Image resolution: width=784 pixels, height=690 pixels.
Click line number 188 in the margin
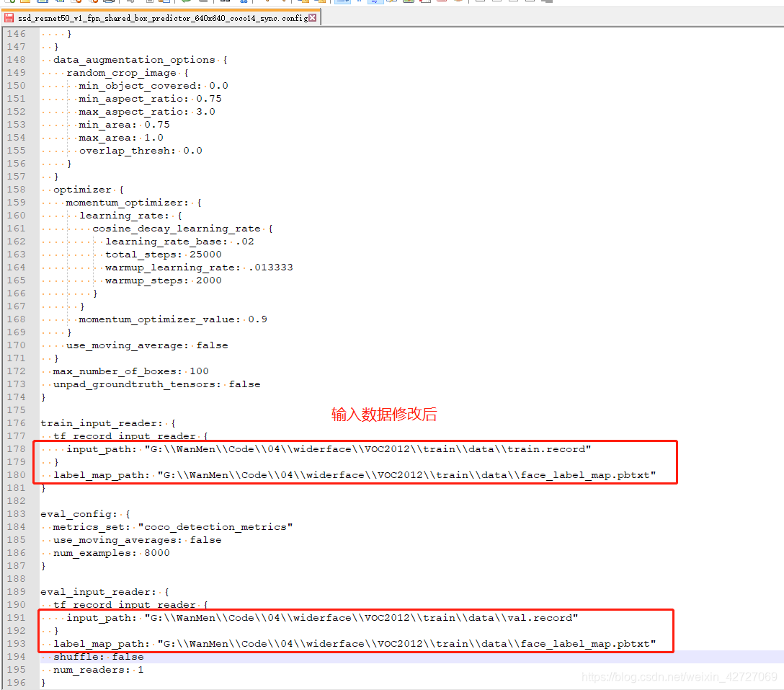tap(16, 580)
